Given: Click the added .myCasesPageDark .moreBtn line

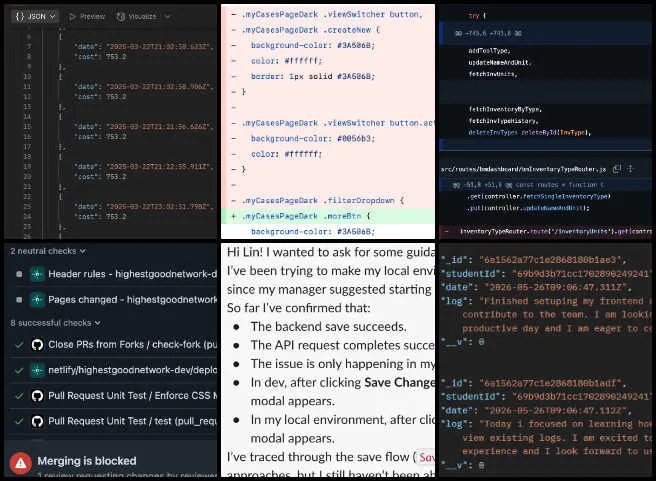Looking at the screenshot, I should pos(328,216).
